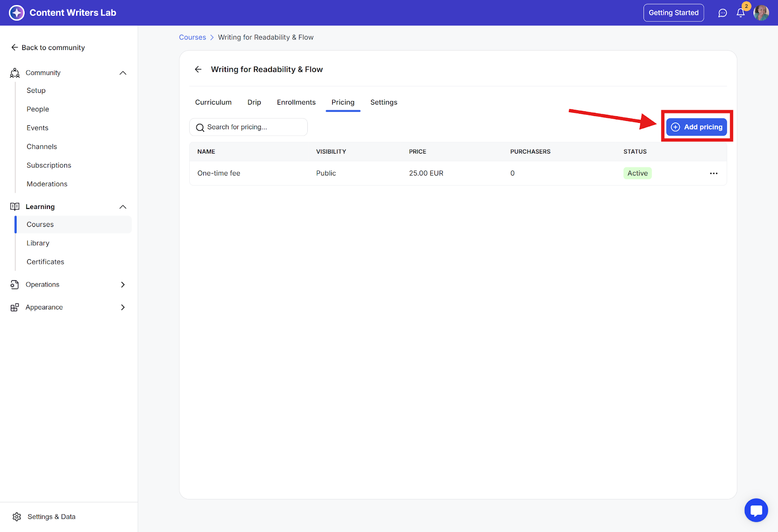This screenshot has height=532, width=778.
Task: Expand the Appearance section
Action: click(x=123, y=308)
